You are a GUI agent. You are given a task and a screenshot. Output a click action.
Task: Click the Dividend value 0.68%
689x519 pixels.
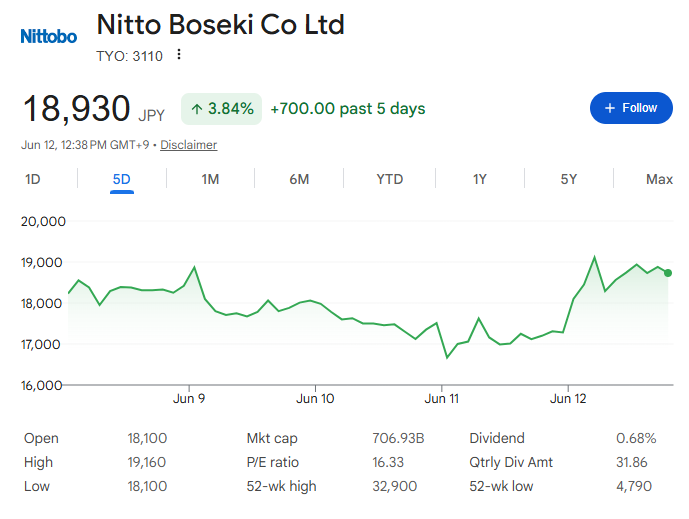click(636, 438)
